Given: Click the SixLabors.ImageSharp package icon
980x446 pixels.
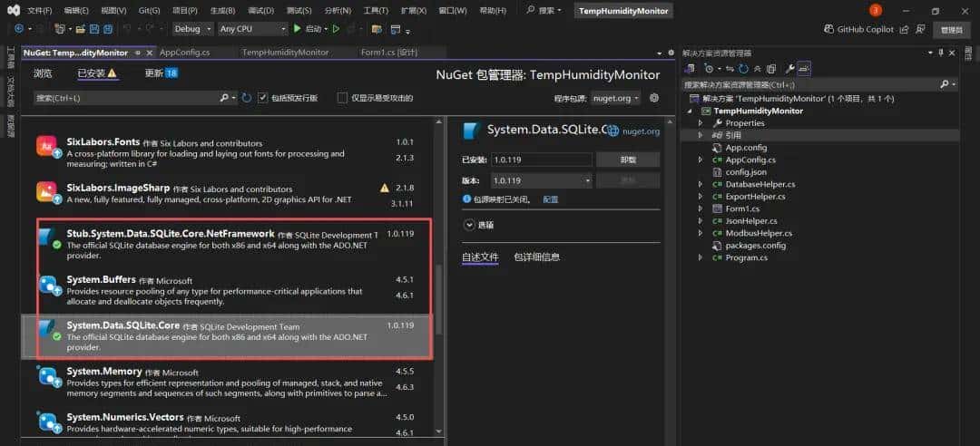Looking at the screenshot, I should (x=48, y=193).
